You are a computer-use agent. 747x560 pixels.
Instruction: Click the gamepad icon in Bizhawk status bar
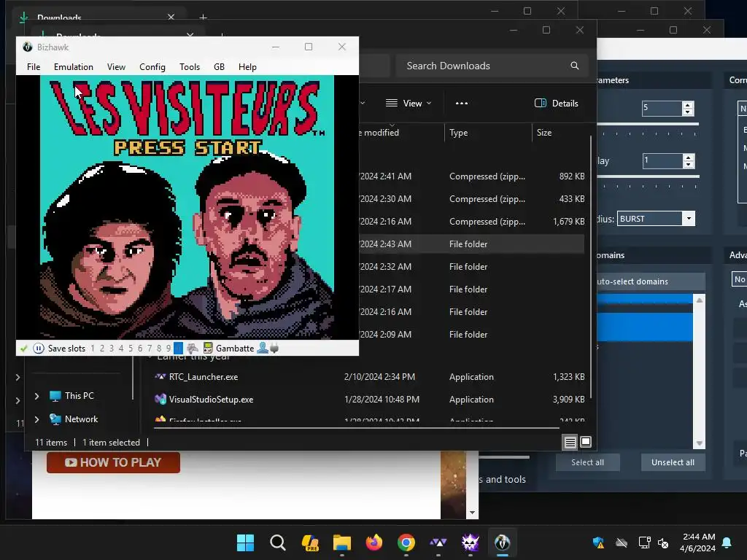coord(193,348)
